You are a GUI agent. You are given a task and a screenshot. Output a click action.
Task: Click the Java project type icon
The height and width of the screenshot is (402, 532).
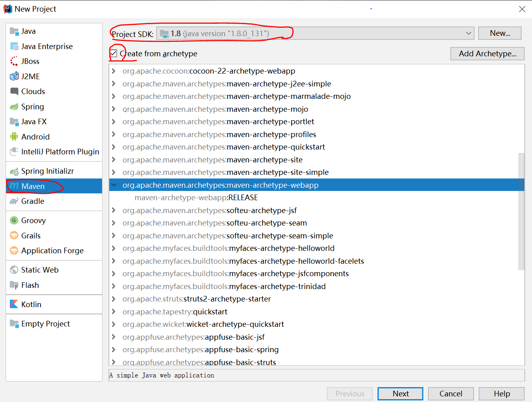coord(14,31)
